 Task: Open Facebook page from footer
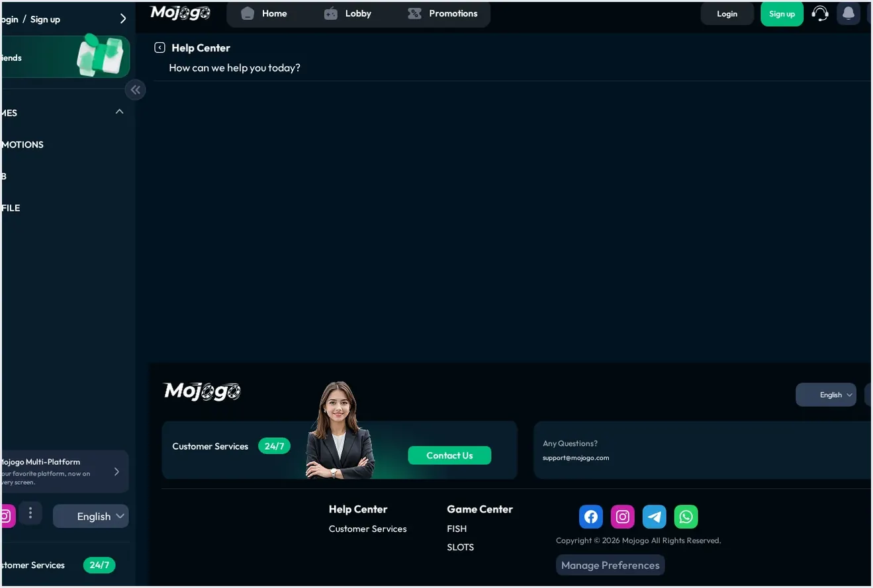point(591,517)
